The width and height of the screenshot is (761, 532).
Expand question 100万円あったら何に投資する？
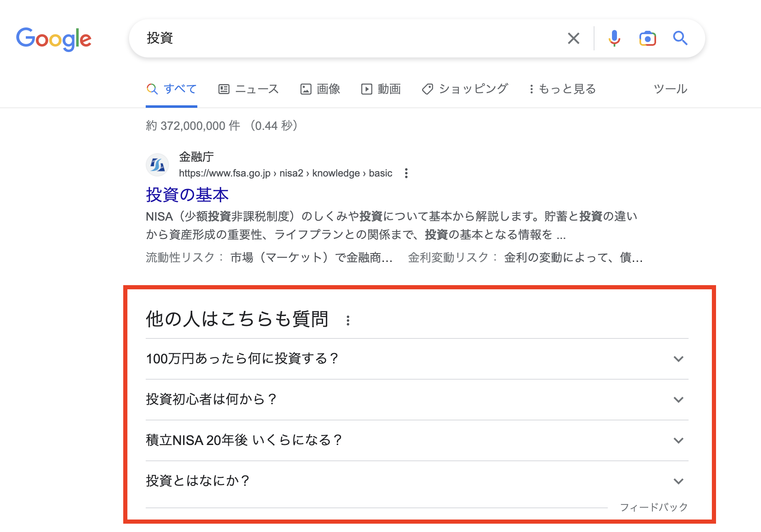(x=417, y=359)
